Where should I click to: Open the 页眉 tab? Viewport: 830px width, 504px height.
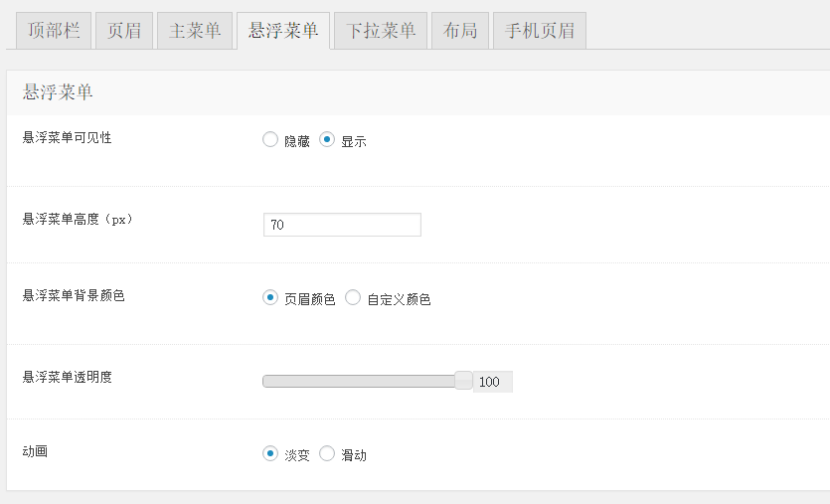[124, 31]
